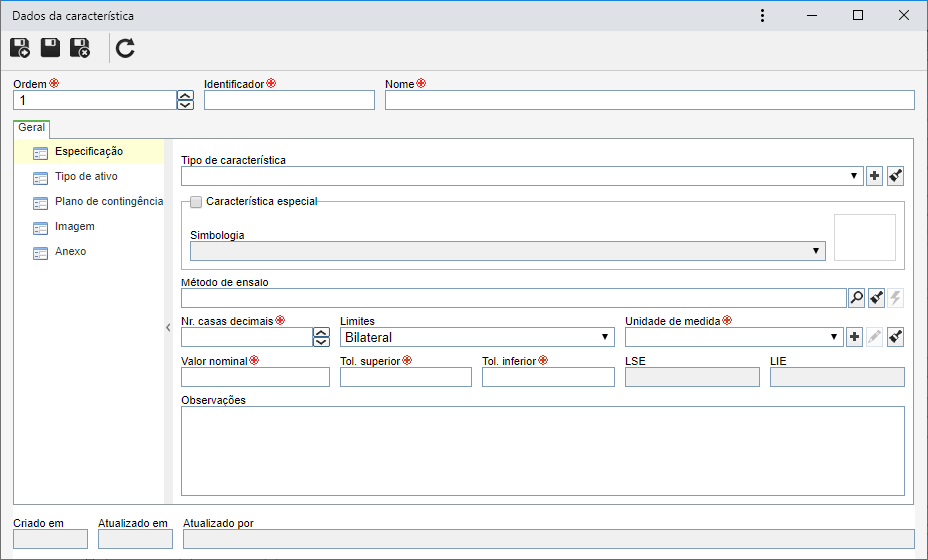
Task: Clear the Tipo de característica field with brush
Action: pos(895,176)
